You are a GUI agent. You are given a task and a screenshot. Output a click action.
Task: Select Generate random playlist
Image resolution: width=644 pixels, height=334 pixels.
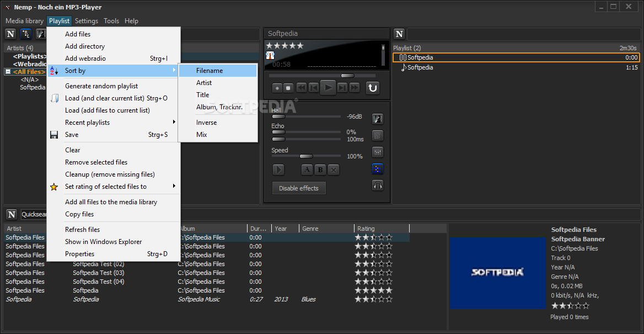tap(114, 86)
